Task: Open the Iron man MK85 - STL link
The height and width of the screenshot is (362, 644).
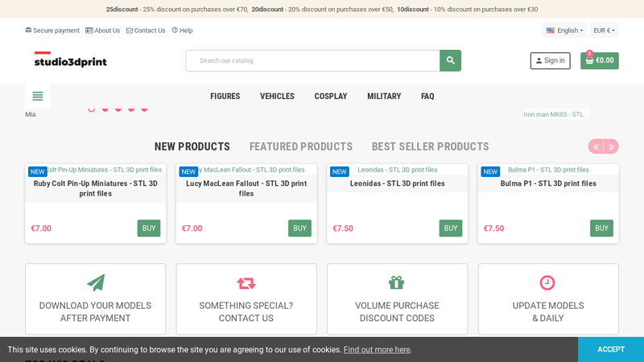Action: click(553, 114)
